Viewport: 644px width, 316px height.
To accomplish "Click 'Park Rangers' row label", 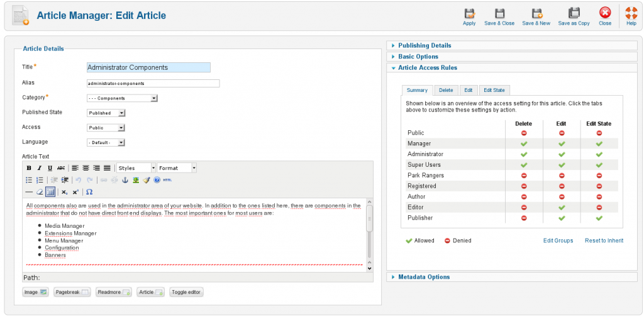I will pyautogui.click(x=426, y=176).
